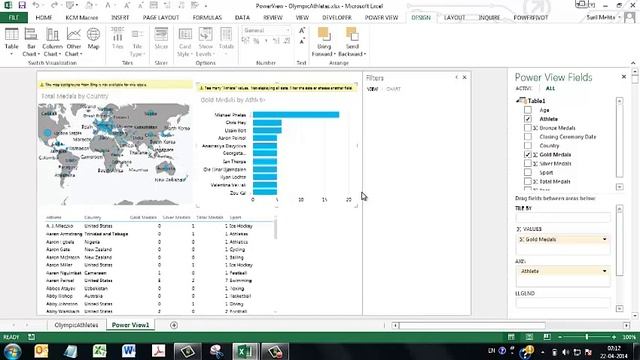The height and width of the screenshot is (360, 640).
Task: Switch to the HOME ribbon tab
Action: click(44, 18)
